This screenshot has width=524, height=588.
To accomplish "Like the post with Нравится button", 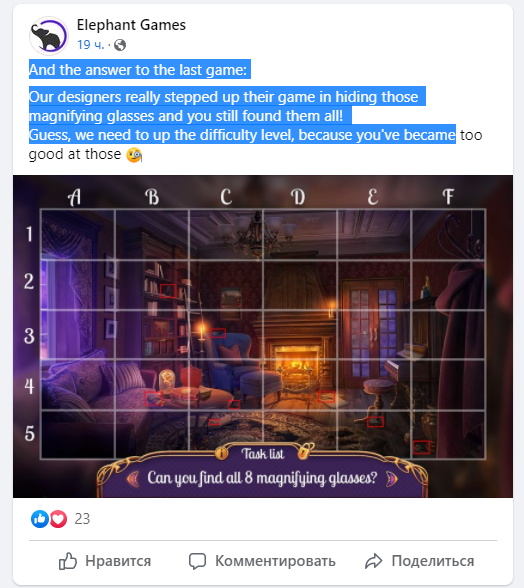I will (x=105, y=561).
